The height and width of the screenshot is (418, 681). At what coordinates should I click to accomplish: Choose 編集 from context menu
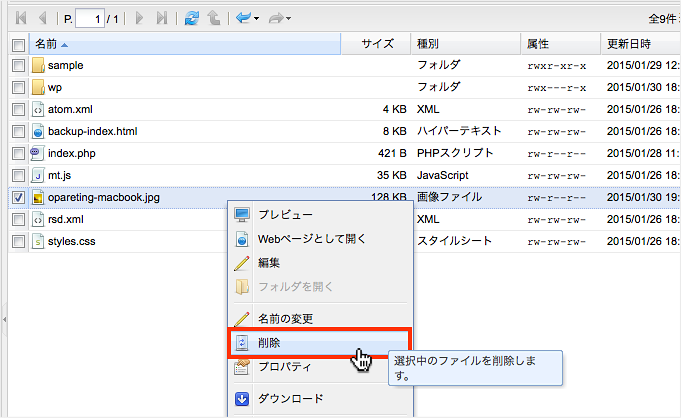[x=321, y=263]
